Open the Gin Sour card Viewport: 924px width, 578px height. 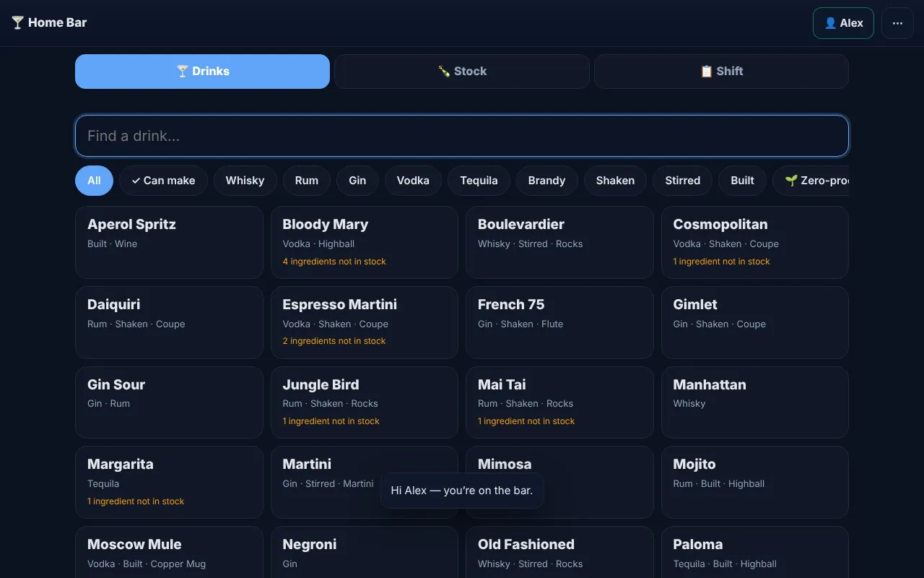click(x=169, y=402)
